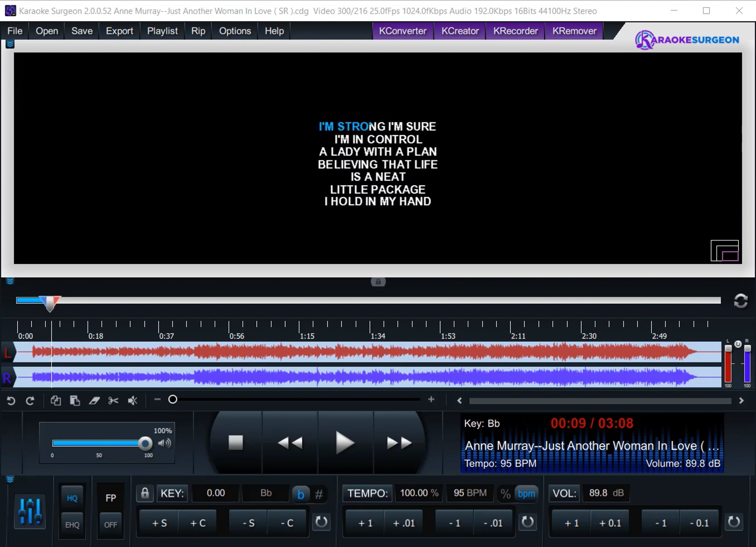Click the +C key button
Screen dimensions: 756x547
point(198,523)
